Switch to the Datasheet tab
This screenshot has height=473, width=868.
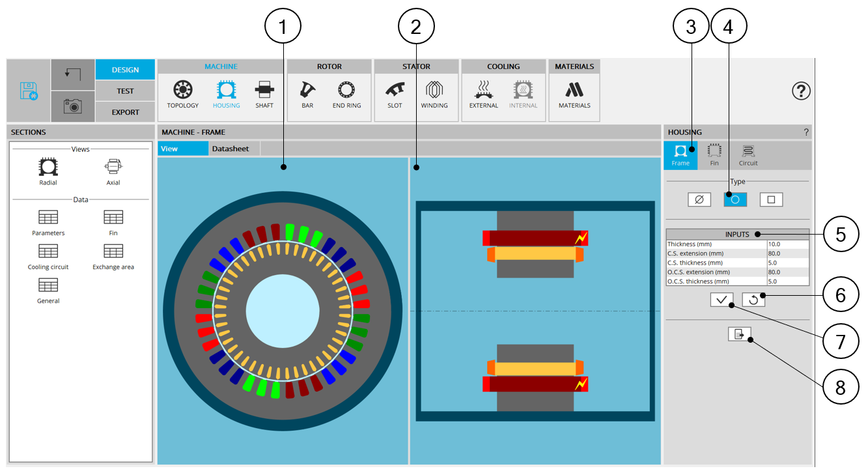point(231,149)
